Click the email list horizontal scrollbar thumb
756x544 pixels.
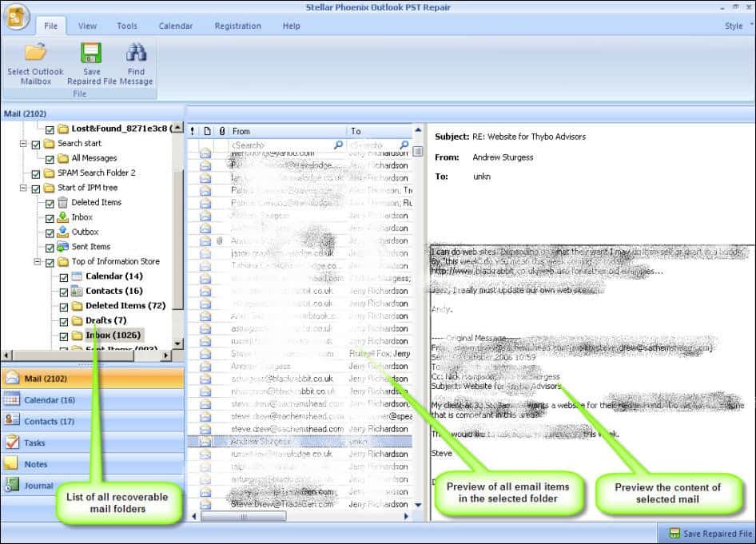244,517
